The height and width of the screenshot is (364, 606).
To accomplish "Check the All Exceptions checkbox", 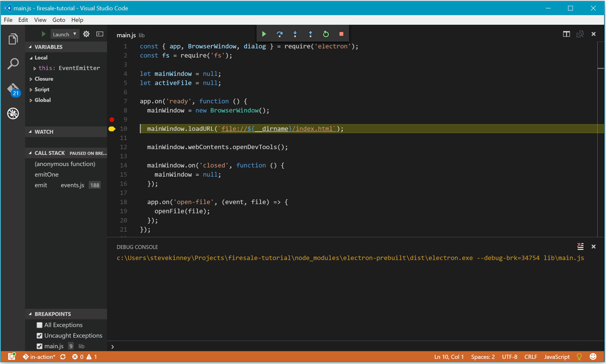I will (x=39, y=325).
